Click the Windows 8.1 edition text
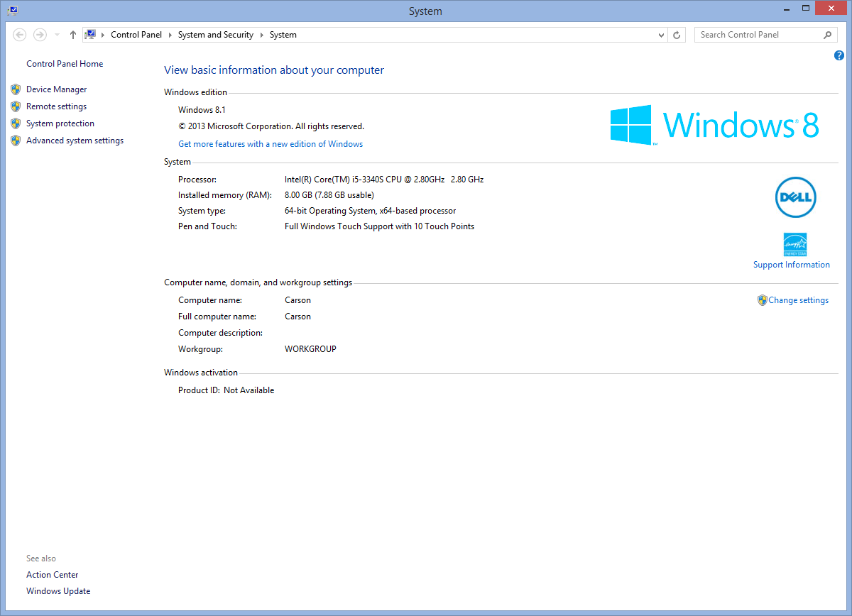 [x=202, y=110]
